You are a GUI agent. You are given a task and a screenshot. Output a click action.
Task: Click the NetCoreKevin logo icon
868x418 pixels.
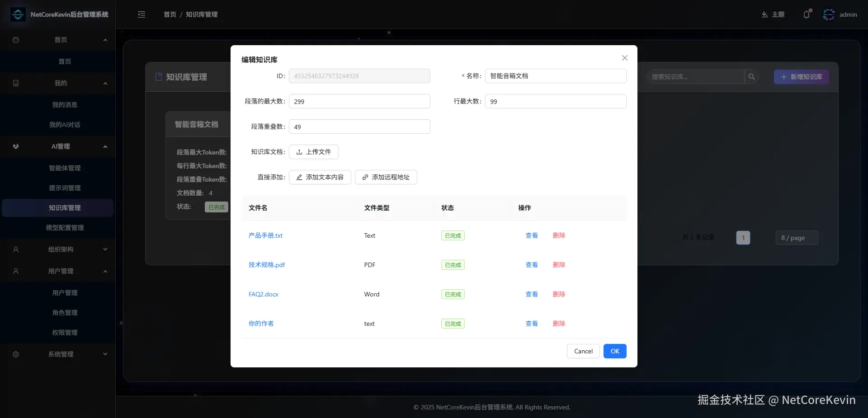coord(18,14)
